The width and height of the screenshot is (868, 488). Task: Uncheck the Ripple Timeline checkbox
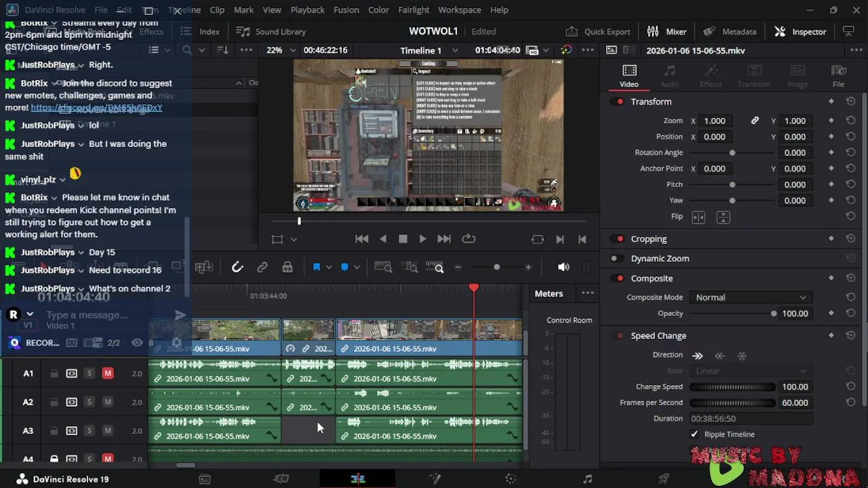[694, 434]
